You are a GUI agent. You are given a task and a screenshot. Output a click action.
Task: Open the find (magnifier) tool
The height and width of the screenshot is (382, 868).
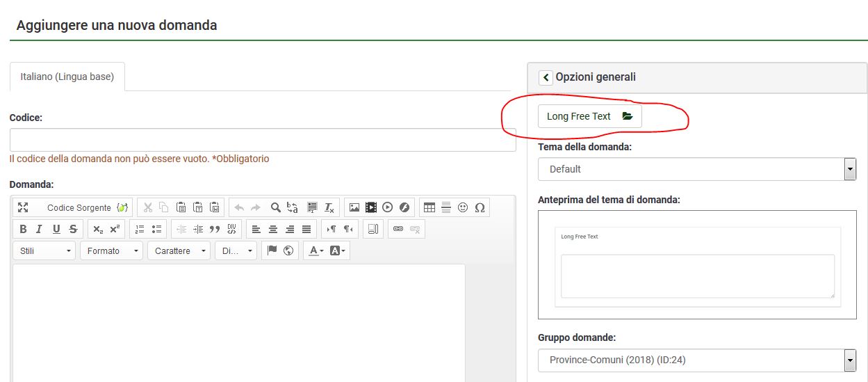(275, 207)
